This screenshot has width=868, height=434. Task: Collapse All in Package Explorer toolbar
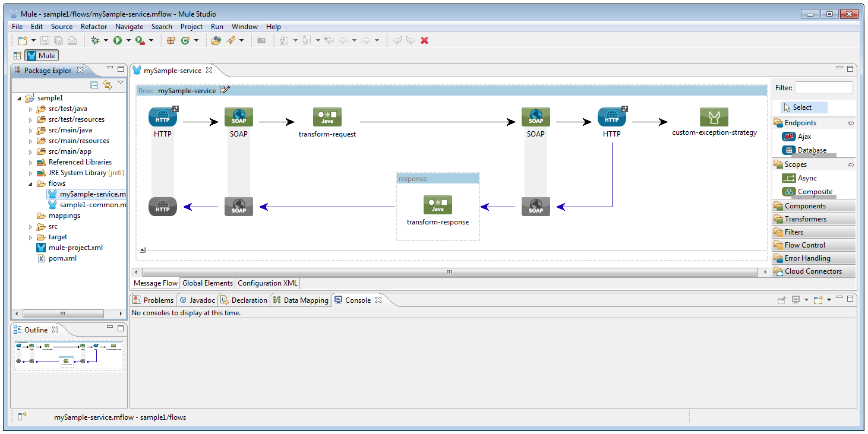coord(94,85)
